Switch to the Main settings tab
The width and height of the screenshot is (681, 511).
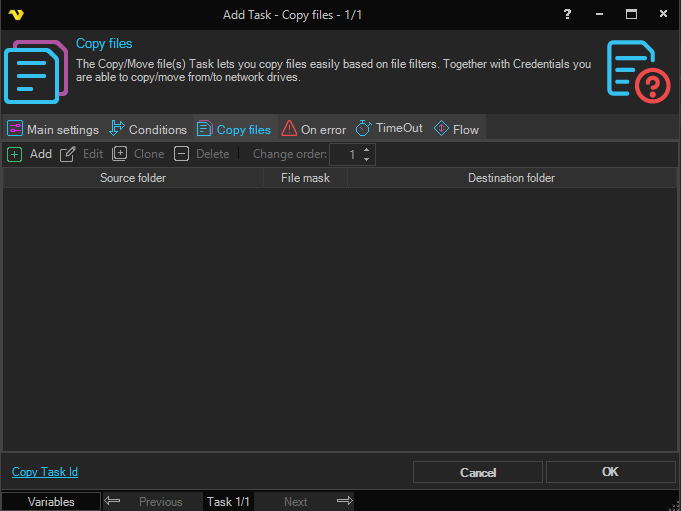[53, 129]
